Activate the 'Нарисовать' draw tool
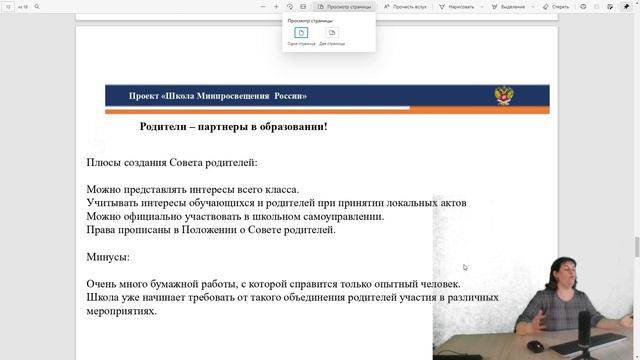 pyautogui.click(x=457, y=7)
